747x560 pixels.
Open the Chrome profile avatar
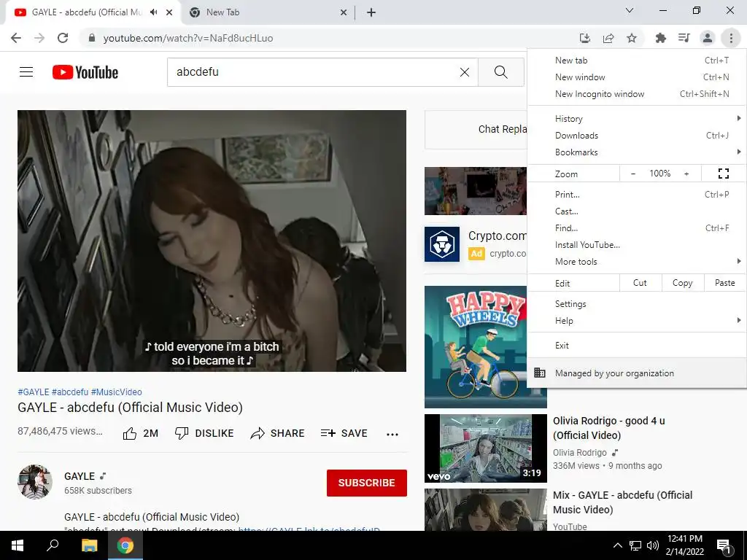pos(708,38)
